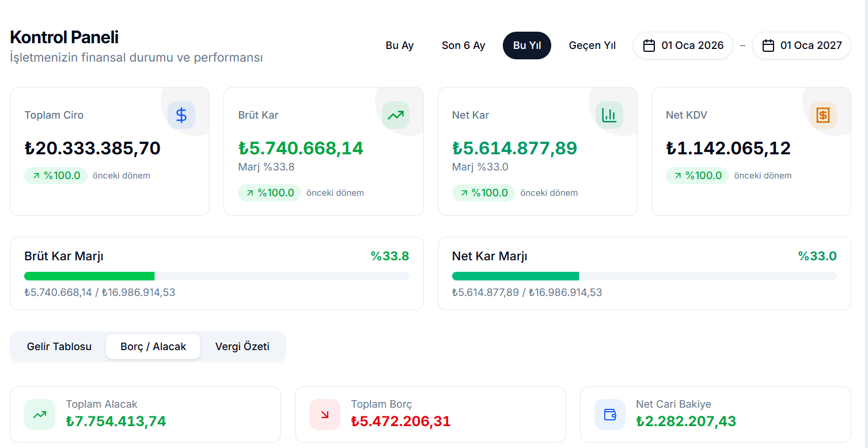Image resolution: width=868 pixels, height=448 pixels.
Task: Click the calendar icon next to 01 Oca 2027
Action: (x=768, y=45)
